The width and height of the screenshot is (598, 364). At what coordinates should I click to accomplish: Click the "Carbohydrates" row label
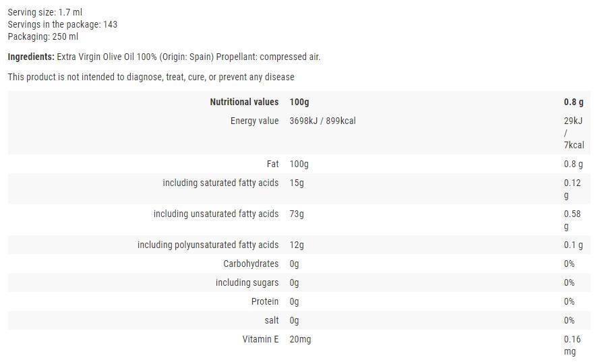[x=251, y=264]
